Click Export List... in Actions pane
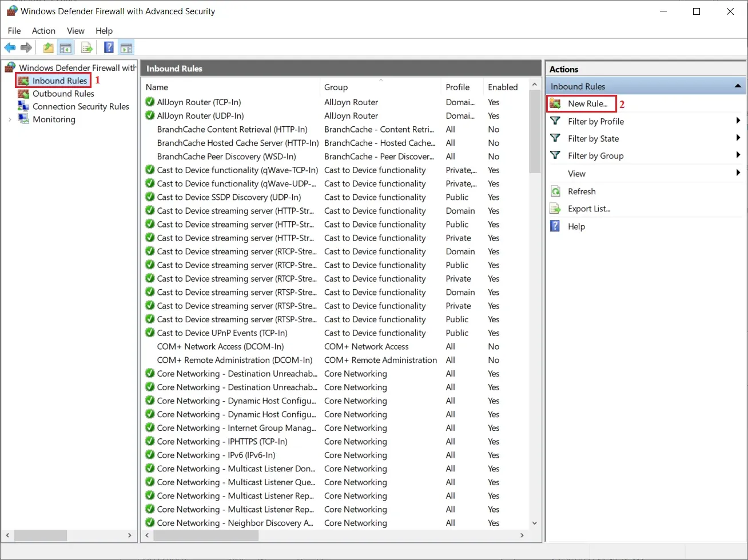 pyautogui.click(x=588, y=209)
